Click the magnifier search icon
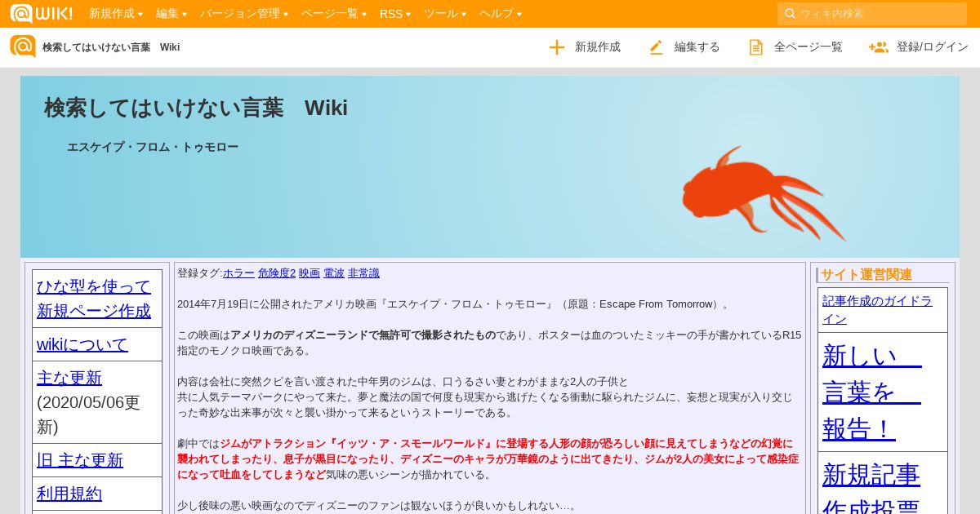The image size is (980, 514). 790,14
